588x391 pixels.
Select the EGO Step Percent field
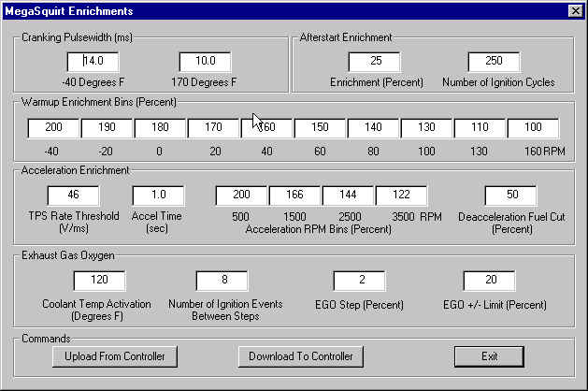(359, 281)
